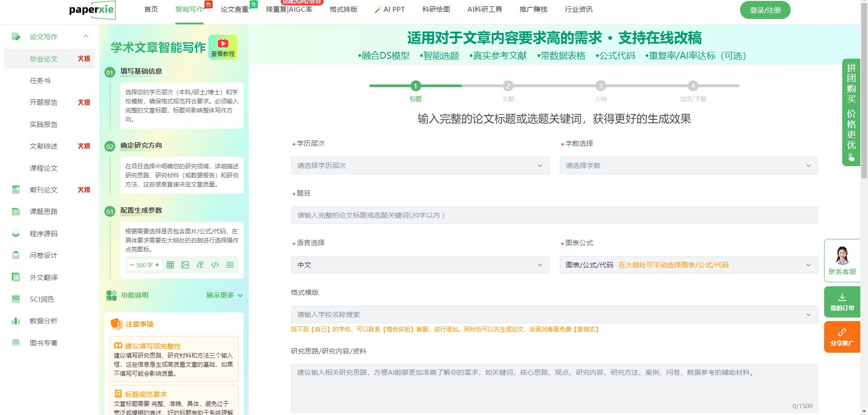Click the table icon in parameter toolbar
The height and width of the screenshot is (415, 868).
[x=170, y=265]
